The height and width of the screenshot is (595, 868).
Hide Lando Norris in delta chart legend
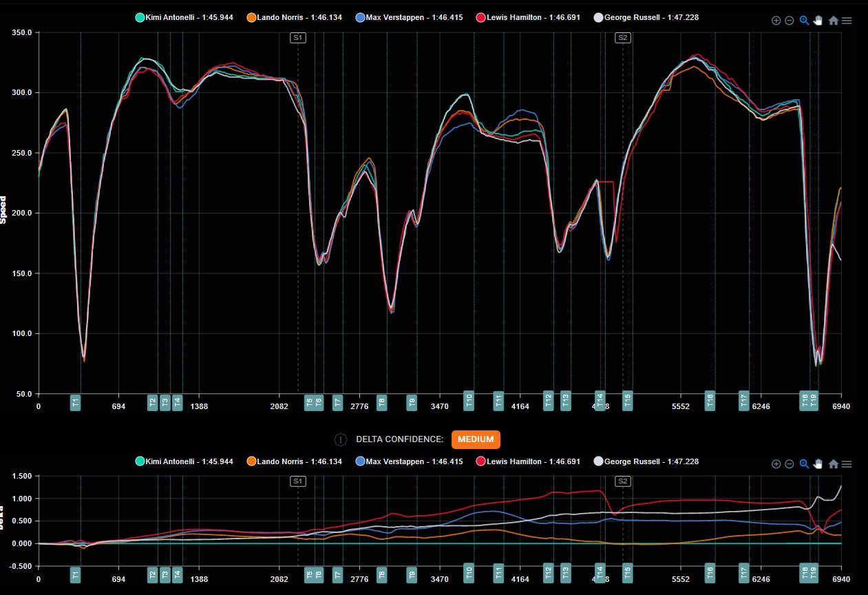294,461
